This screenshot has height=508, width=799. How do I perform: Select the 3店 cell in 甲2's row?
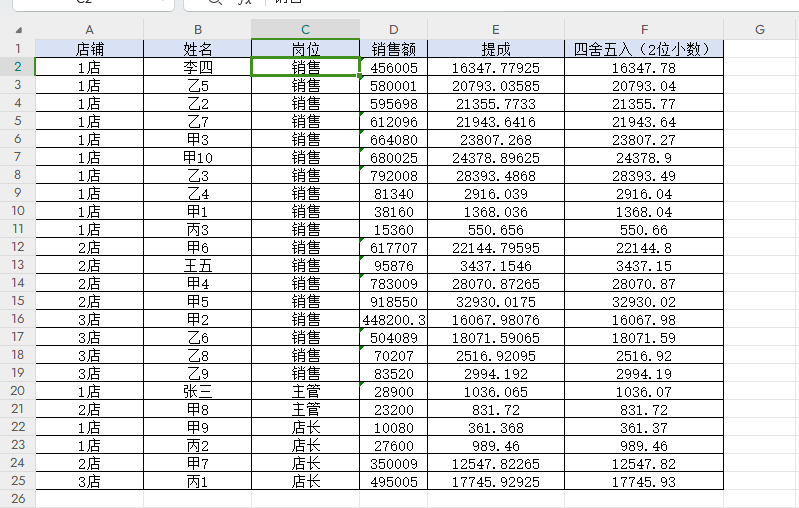pyautogui.click(x=89, y=319)
